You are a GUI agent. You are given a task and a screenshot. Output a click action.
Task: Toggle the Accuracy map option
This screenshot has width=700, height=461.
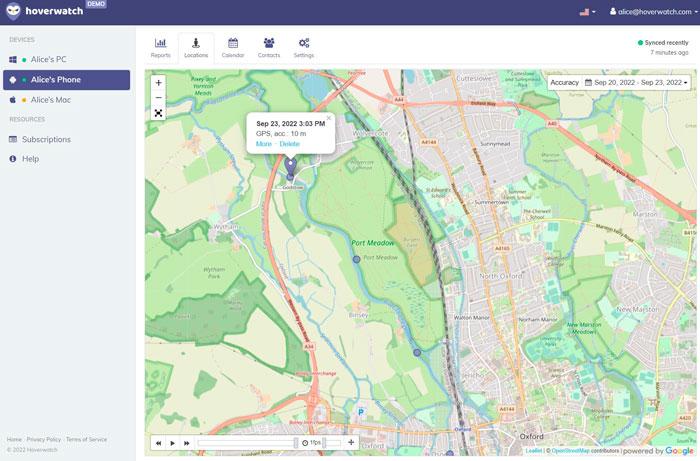pos(564,82)
